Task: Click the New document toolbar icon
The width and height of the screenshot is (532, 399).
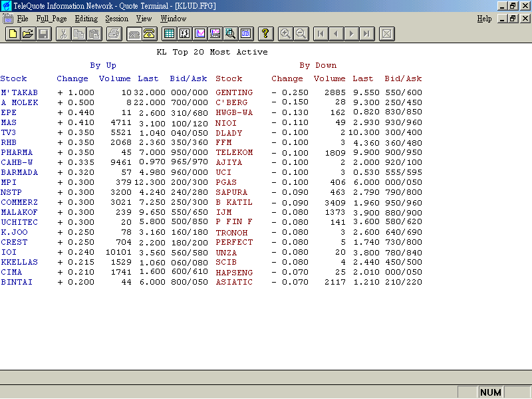Action: (13, 34)
